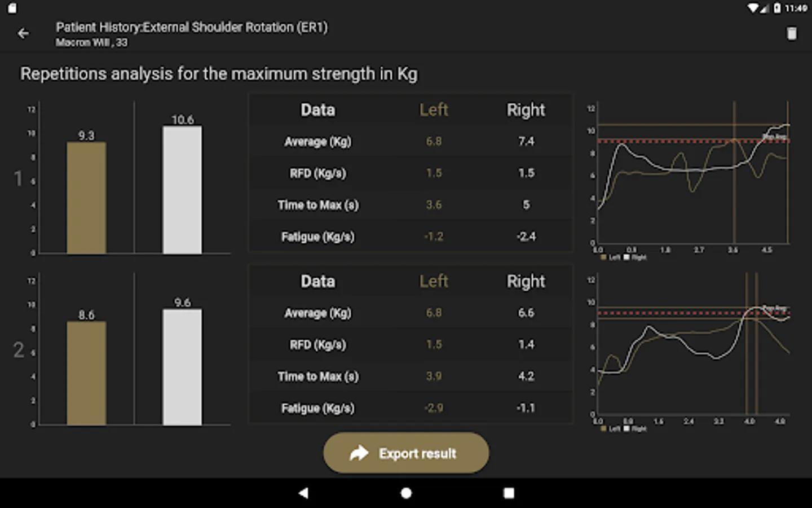Tap the 9.6 right bar in repetition 2

point(182,367)
